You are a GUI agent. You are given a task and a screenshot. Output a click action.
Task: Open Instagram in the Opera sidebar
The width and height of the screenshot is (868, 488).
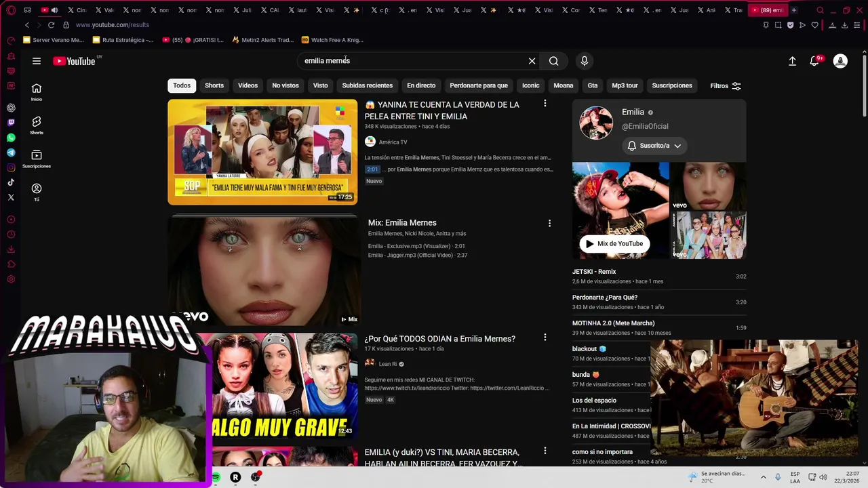pos(11,167)
